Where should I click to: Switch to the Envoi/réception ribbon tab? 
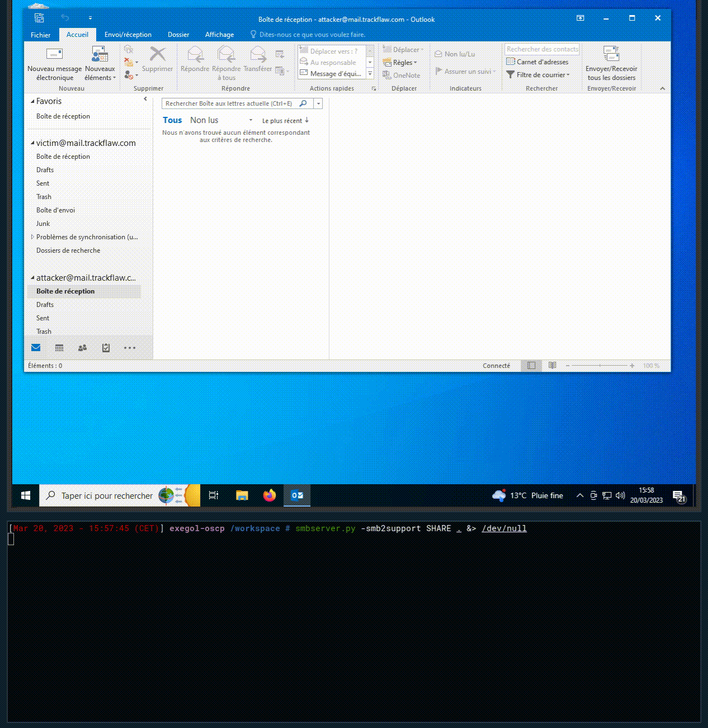[x=128, y=35]
